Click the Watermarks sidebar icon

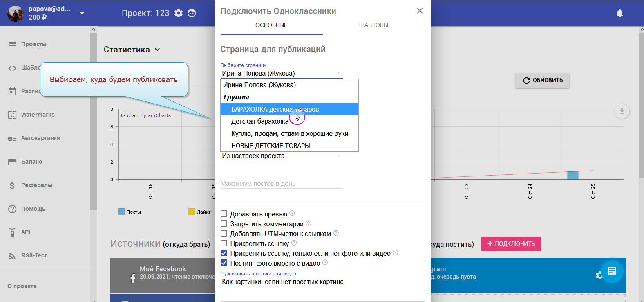(x=12, y=115)
